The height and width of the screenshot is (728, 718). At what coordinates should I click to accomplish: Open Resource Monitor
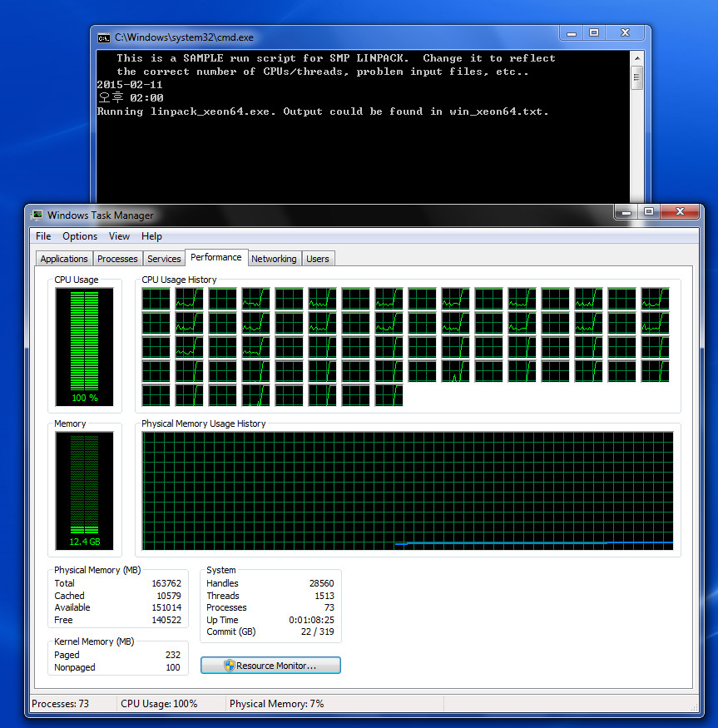click(270, 666)
